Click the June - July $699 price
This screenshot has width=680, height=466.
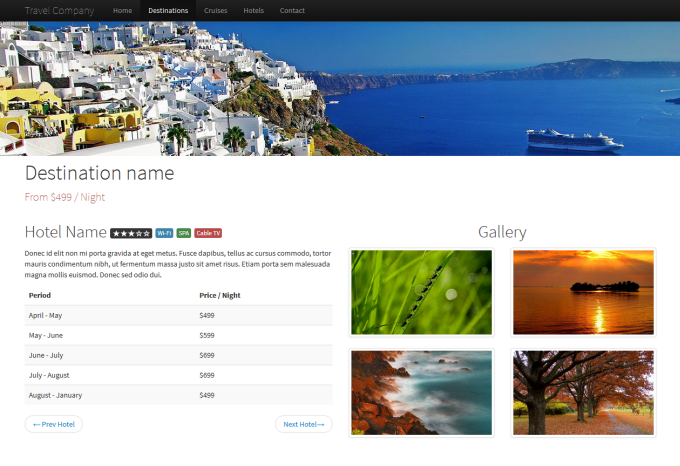click(x=207, y=355)
